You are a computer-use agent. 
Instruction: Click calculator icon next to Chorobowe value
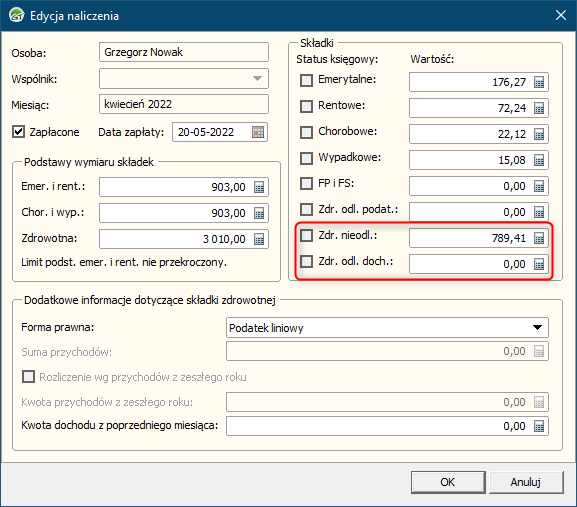(539, 134)
